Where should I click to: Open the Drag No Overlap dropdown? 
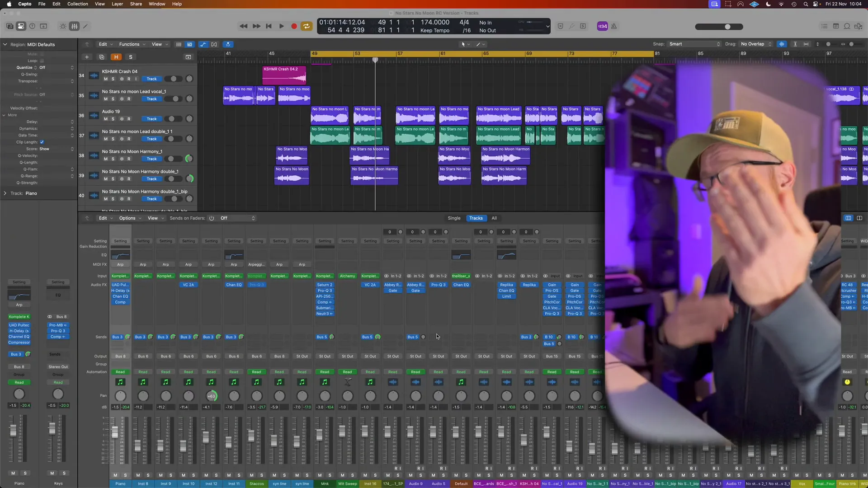click(756, 44)
